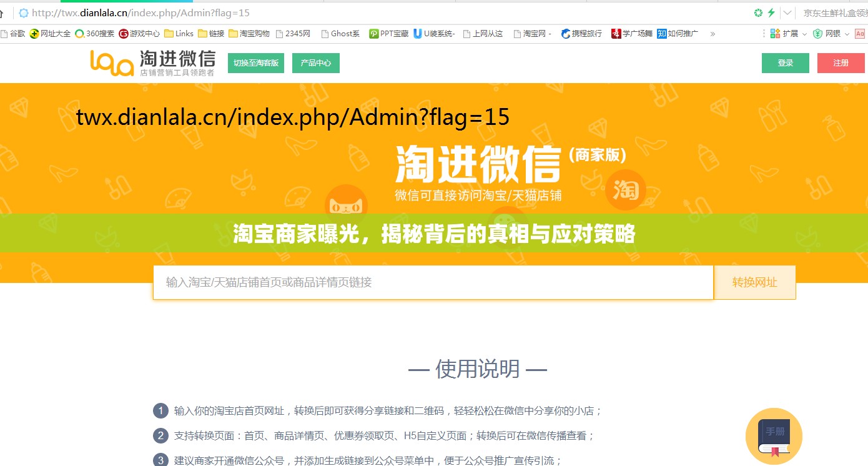868x466 pixels.
Task: Click the green lightning speed-mode icon
Action: click(772, 12)
